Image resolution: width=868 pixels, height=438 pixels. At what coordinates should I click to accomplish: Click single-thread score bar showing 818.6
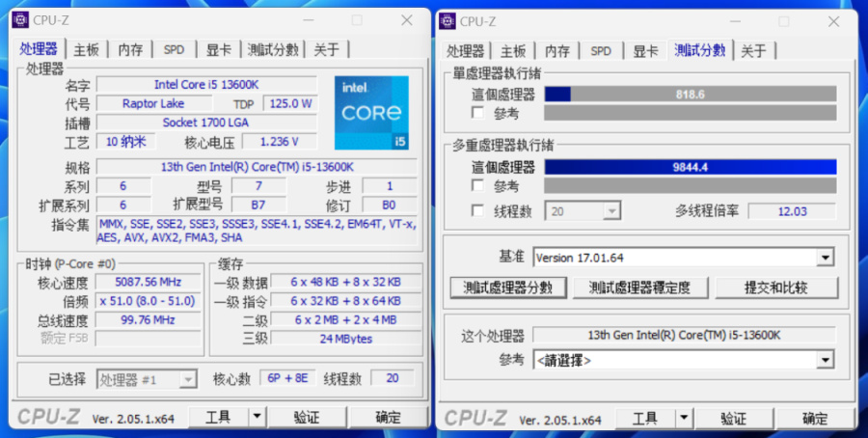click(691, 95)
